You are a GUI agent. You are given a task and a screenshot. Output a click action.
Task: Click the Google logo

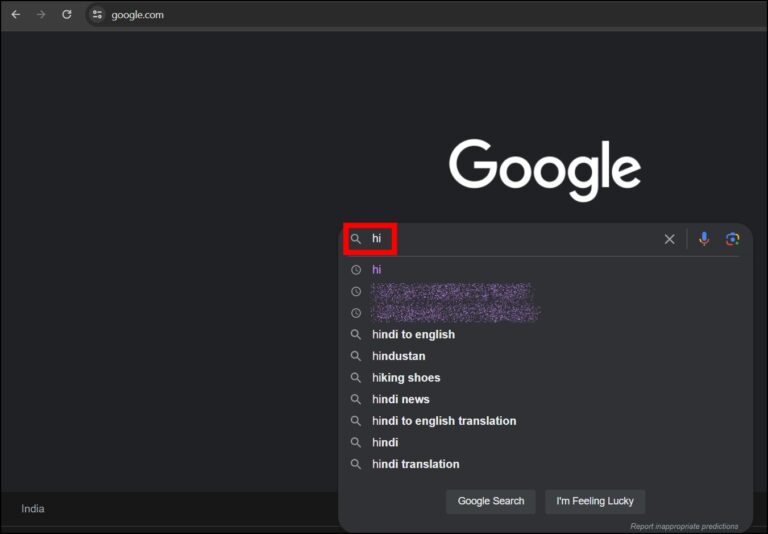(545, 170)
